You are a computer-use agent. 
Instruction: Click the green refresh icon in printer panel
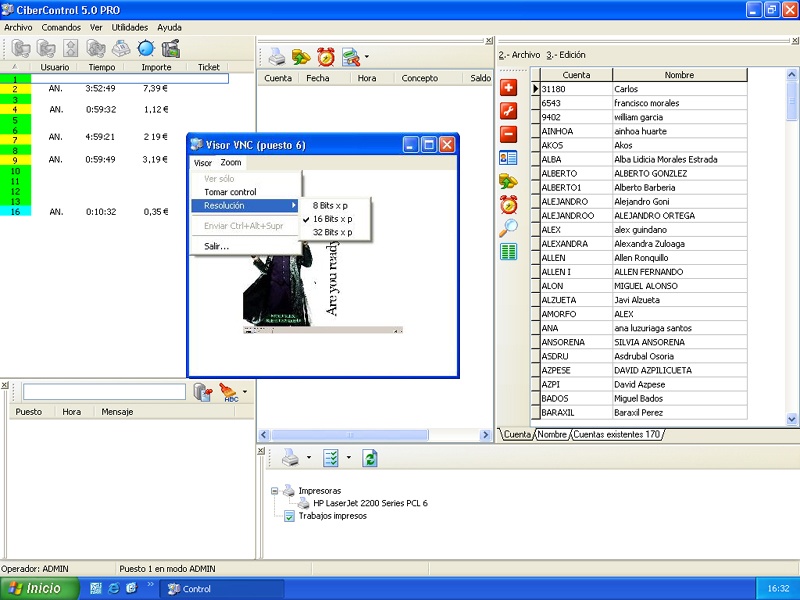(370, 458)
